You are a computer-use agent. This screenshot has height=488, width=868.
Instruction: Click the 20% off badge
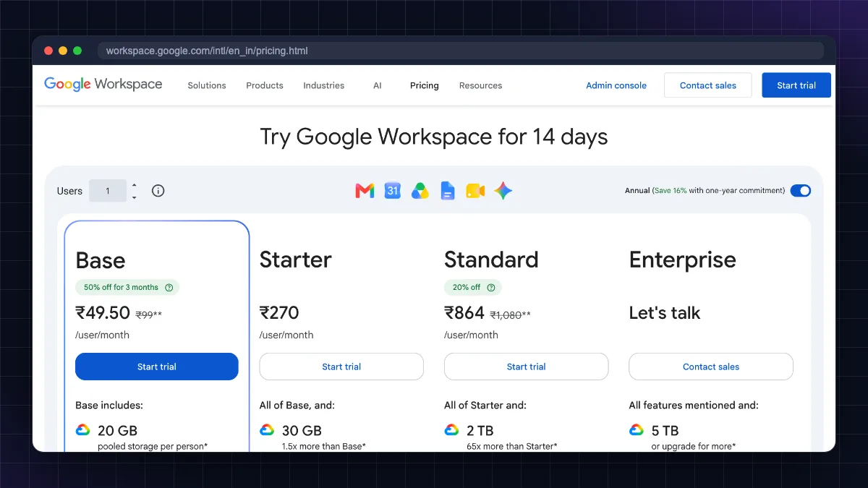point(473,287)
